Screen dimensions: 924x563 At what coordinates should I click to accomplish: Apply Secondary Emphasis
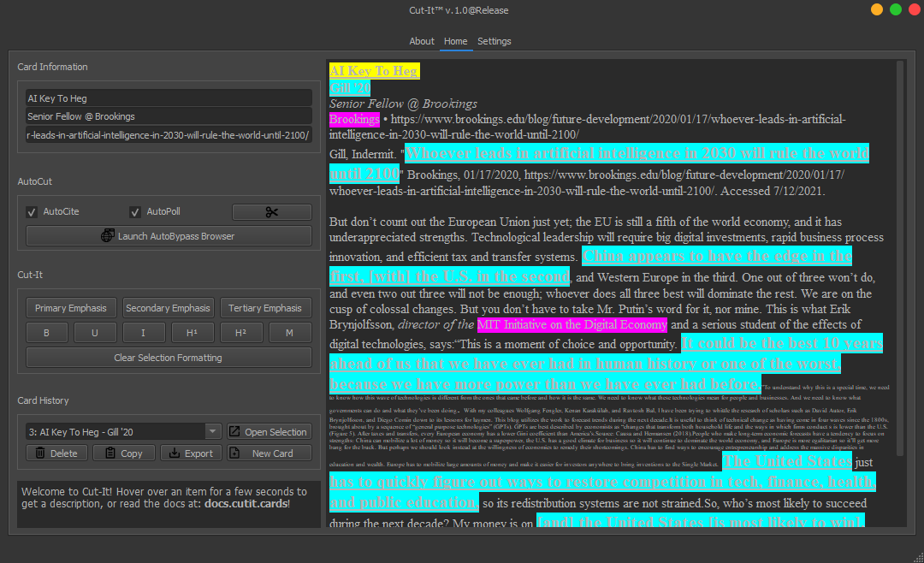[x=168, y=308]
